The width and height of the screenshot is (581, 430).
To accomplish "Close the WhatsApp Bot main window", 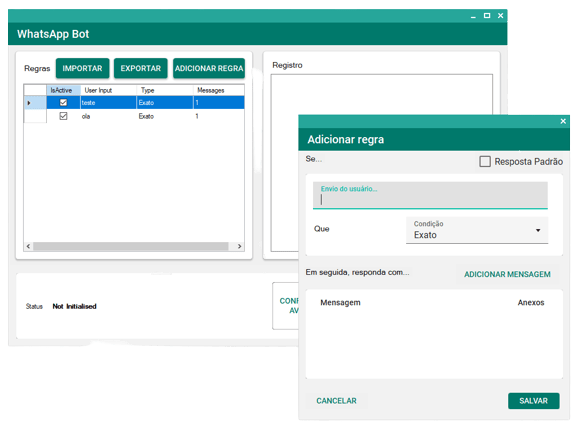I will click(x=500, y=16).
